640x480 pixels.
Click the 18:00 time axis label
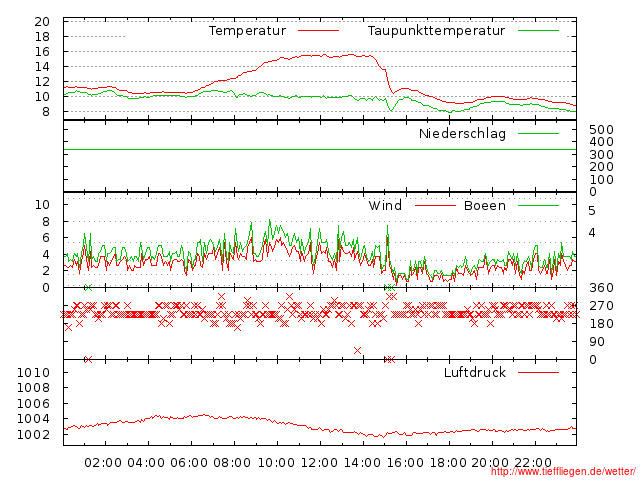pos(448,463)
